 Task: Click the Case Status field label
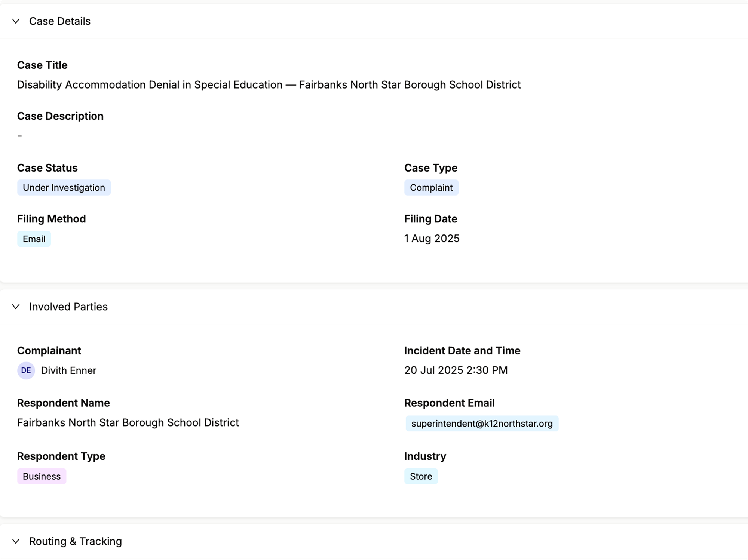[47, 168]
